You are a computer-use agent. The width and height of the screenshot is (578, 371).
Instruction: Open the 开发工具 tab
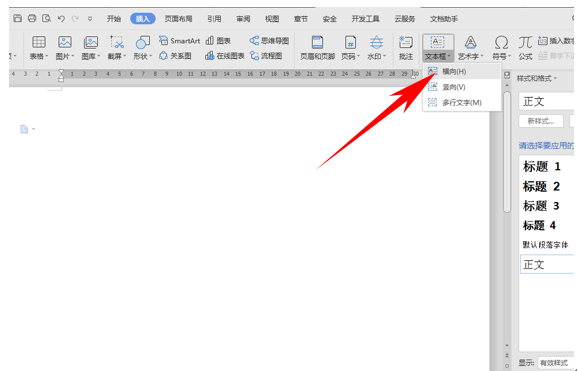click(x=365, y=19)
